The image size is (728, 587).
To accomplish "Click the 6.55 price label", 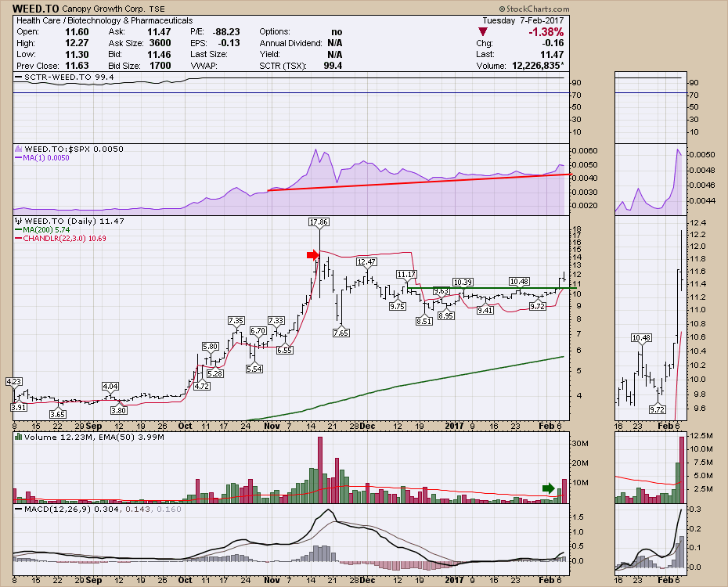I will tap(285, 351).
